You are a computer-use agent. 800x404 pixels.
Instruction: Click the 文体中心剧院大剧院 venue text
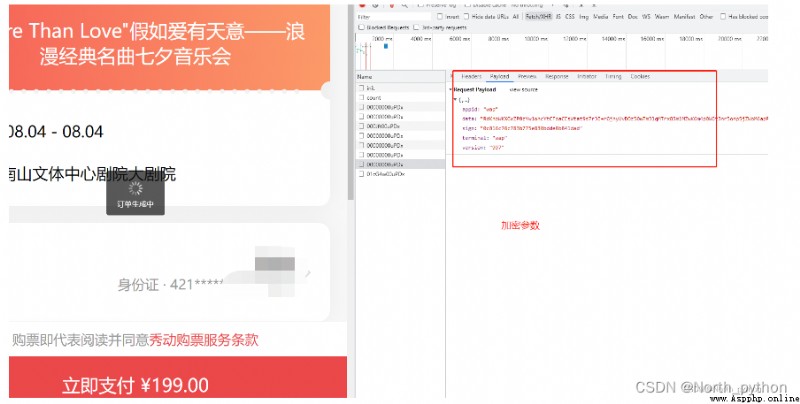106,174
